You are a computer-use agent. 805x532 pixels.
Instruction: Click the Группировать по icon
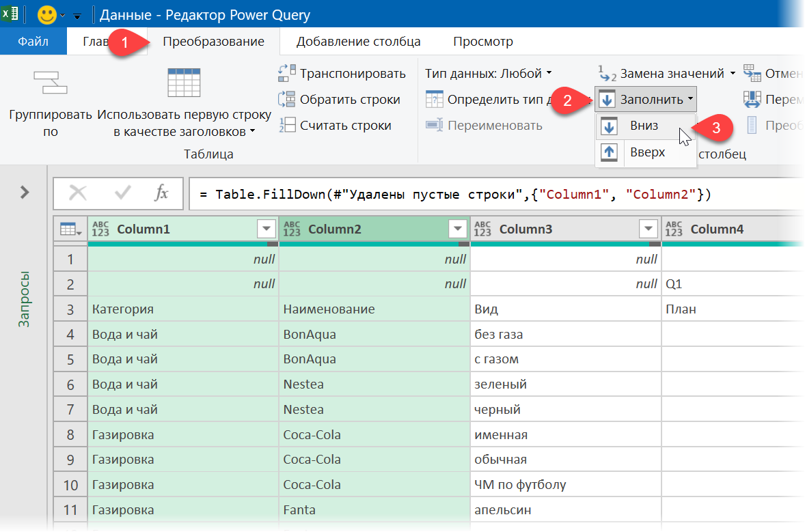point(51,83)
